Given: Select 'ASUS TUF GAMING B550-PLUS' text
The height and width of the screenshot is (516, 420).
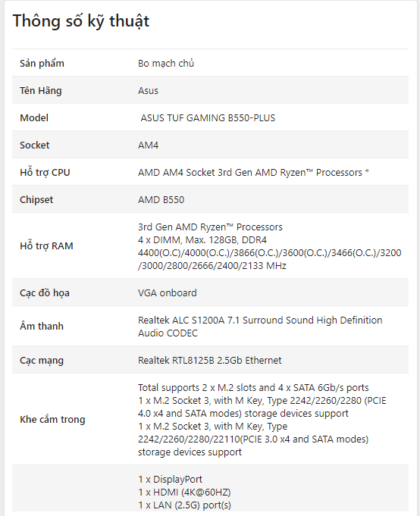Looking at the screenshot, I should (x=208, y=117).
